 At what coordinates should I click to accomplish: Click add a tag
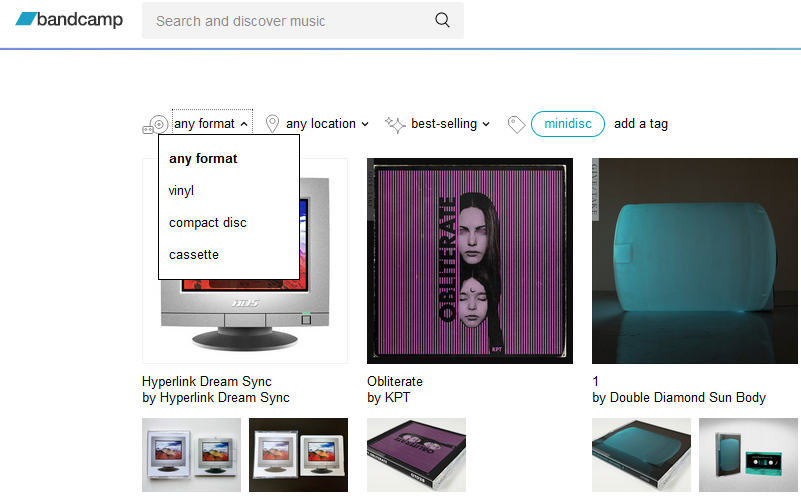point(641,124)
